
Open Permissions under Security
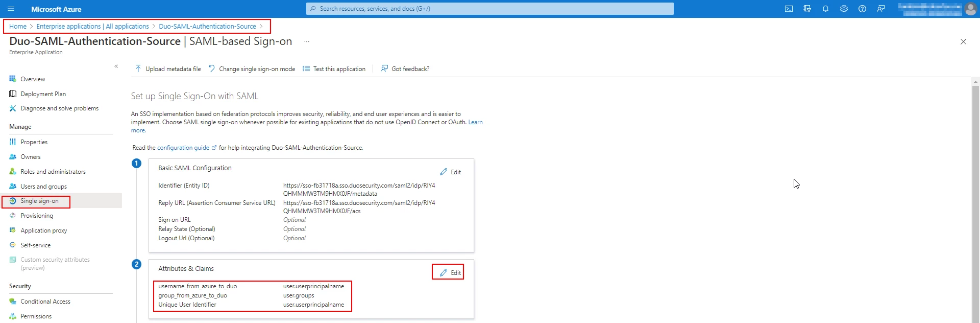click(x=36, y=316)
